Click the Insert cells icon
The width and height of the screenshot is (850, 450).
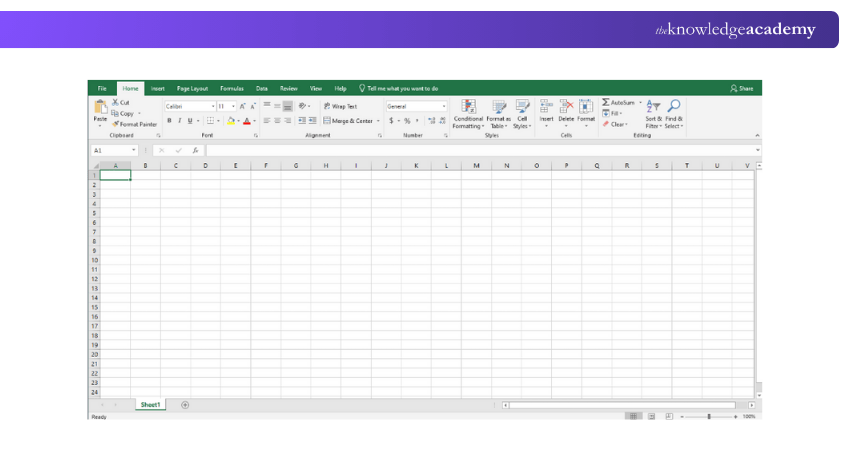point(546,106)
